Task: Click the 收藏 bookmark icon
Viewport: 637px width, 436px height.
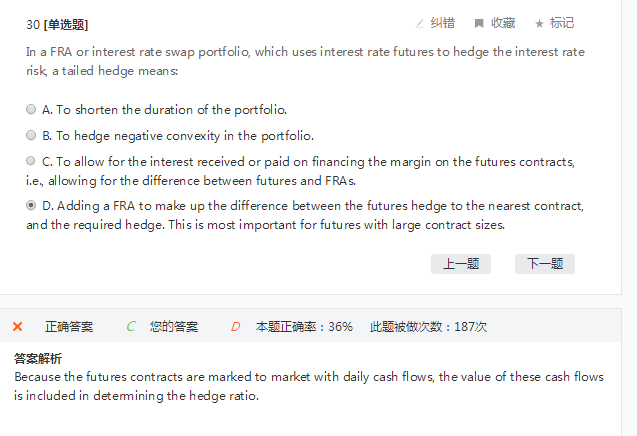Action: click(479, 23)
